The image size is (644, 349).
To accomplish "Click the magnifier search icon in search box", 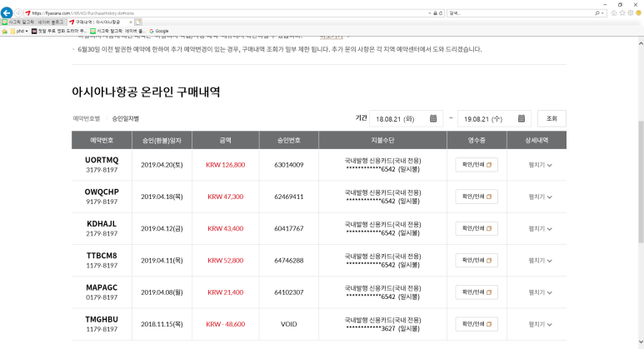I will (x=597, y=13).
